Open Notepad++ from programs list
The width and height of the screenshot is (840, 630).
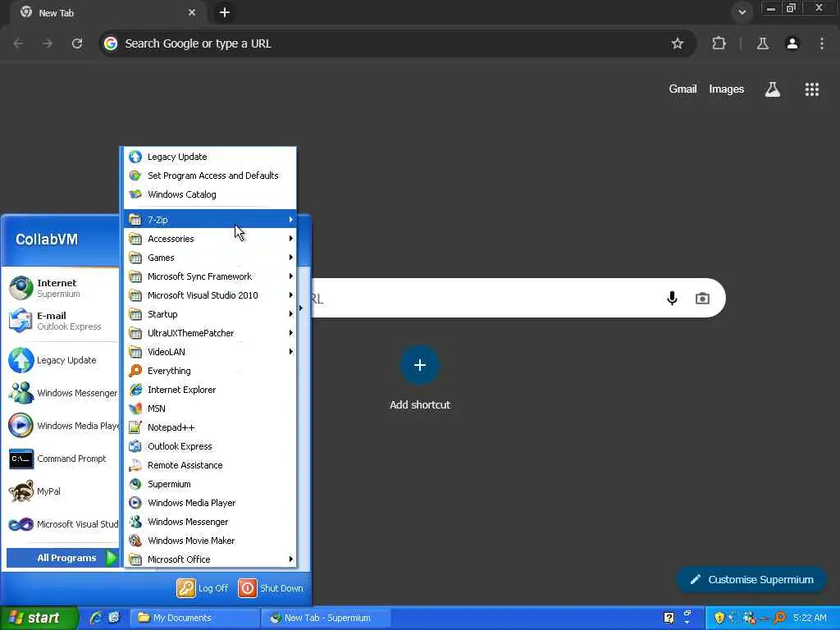click(x=210, y=427)
